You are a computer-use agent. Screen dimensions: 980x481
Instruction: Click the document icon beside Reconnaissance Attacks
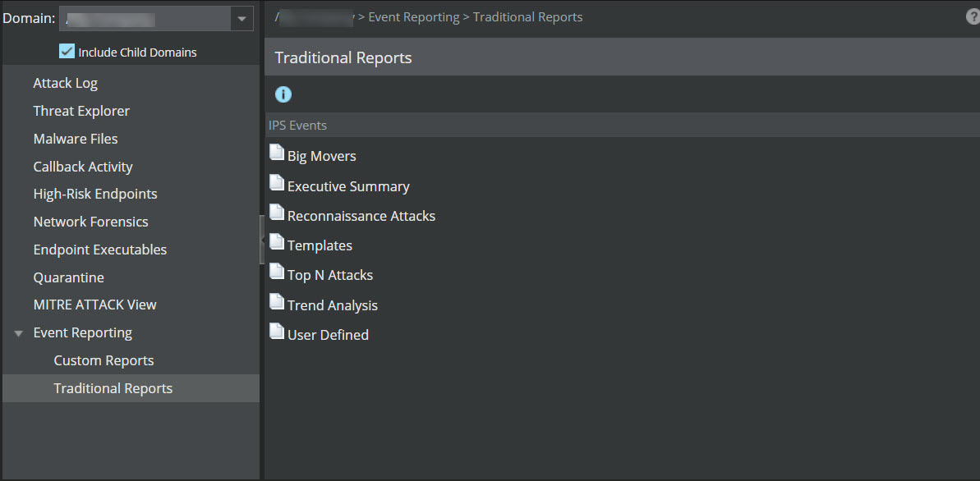[276, 212]
